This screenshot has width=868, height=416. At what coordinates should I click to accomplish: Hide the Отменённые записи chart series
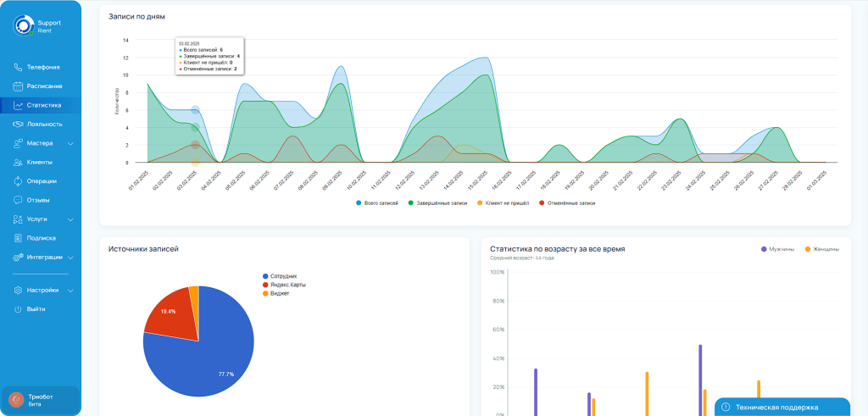(x=567, y=203)
